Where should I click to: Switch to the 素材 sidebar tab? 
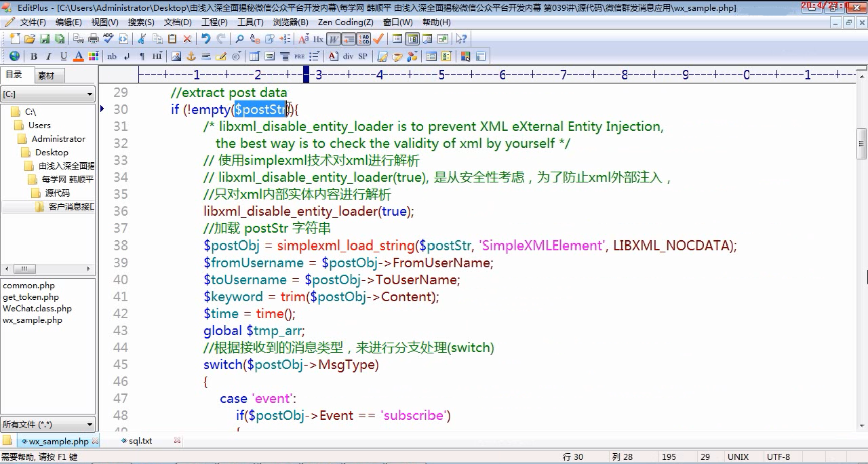46,76
